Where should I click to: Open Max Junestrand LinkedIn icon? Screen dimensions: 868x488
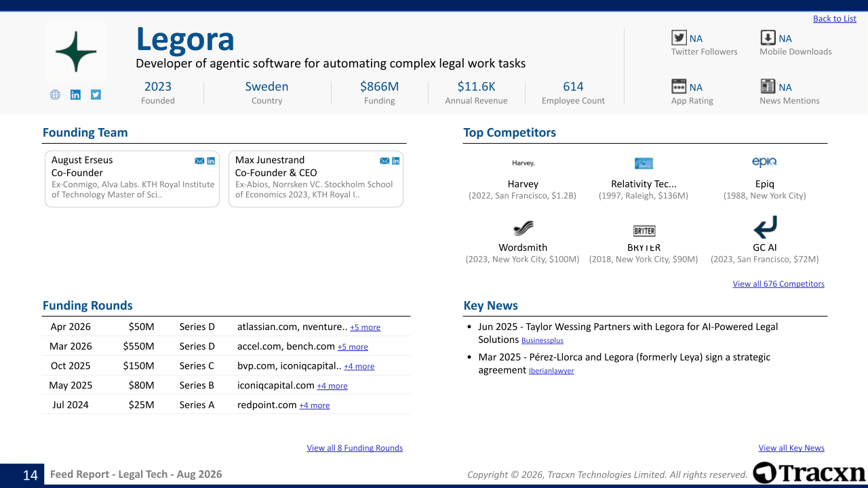396,161
